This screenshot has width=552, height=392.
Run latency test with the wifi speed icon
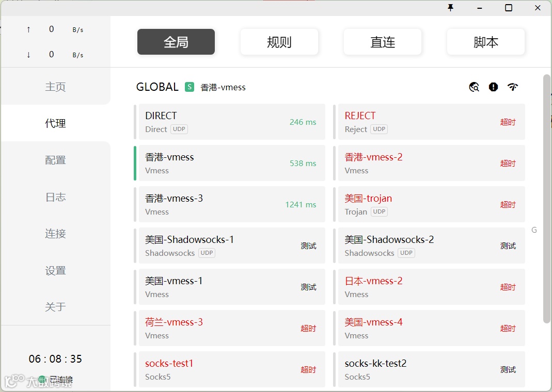(513, 87)
